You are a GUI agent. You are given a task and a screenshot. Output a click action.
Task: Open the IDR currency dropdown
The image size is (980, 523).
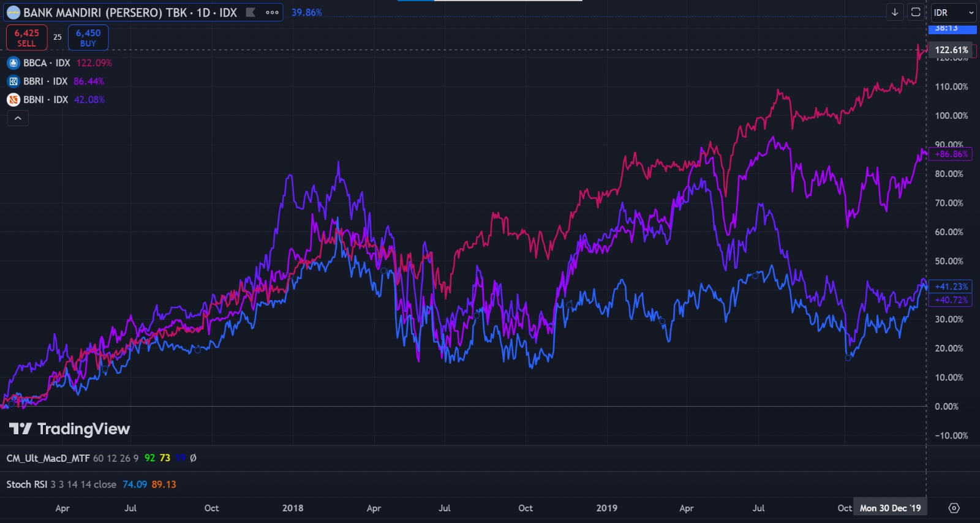click(x=954, y=12)
